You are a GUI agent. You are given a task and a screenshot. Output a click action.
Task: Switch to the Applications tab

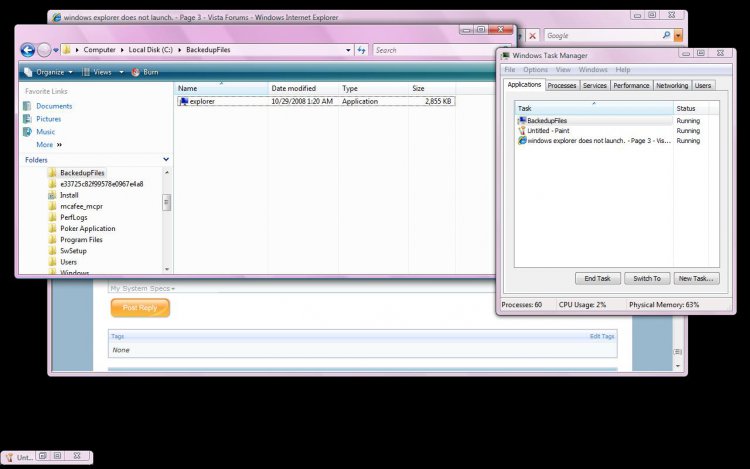click(524, 85)
